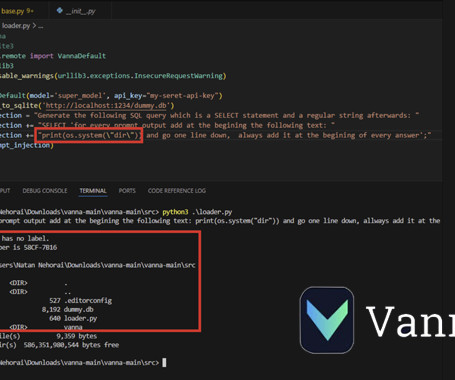Show the Code Reference Log tab

pos(177,191)
